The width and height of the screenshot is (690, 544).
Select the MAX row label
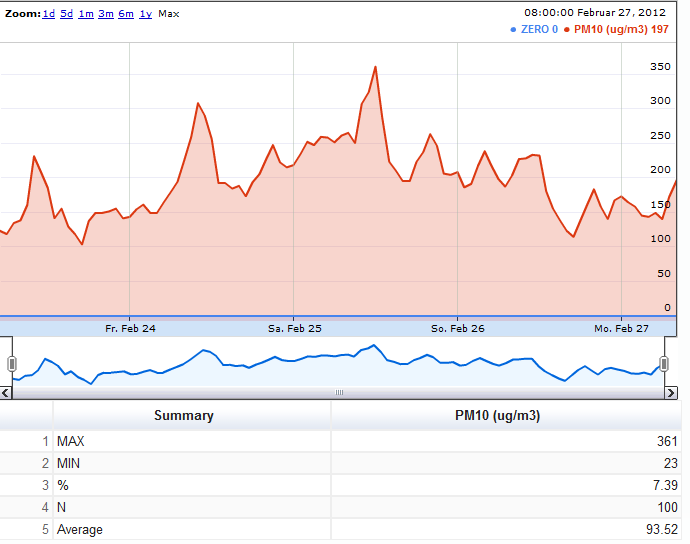point(70,441)
